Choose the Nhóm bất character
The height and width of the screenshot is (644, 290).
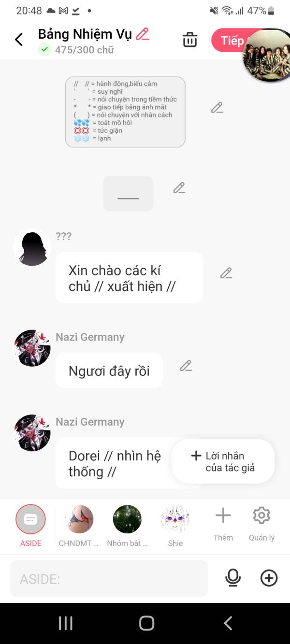127,526
